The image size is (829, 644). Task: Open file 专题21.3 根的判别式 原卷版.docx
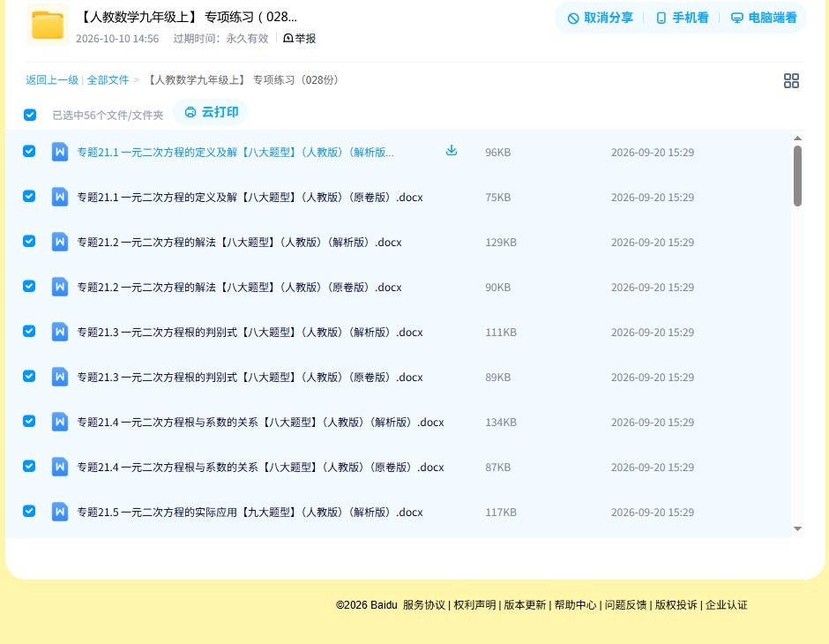[250, 377]
